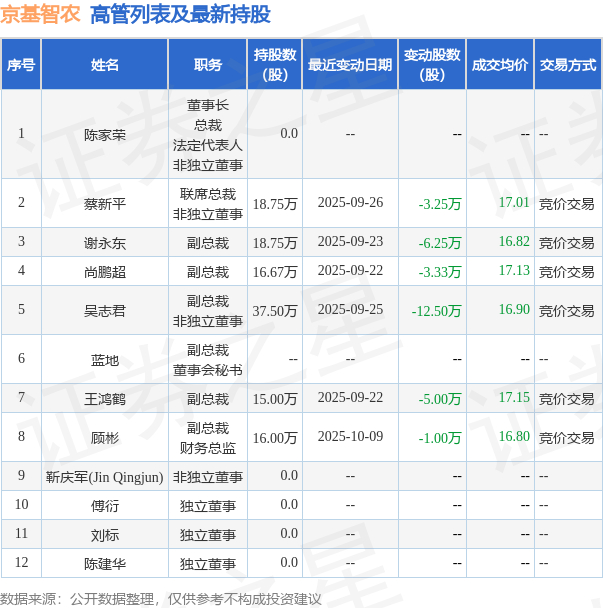The image size is (603, 608).
Task: Select the name 刘标
Action: [105, 535]
